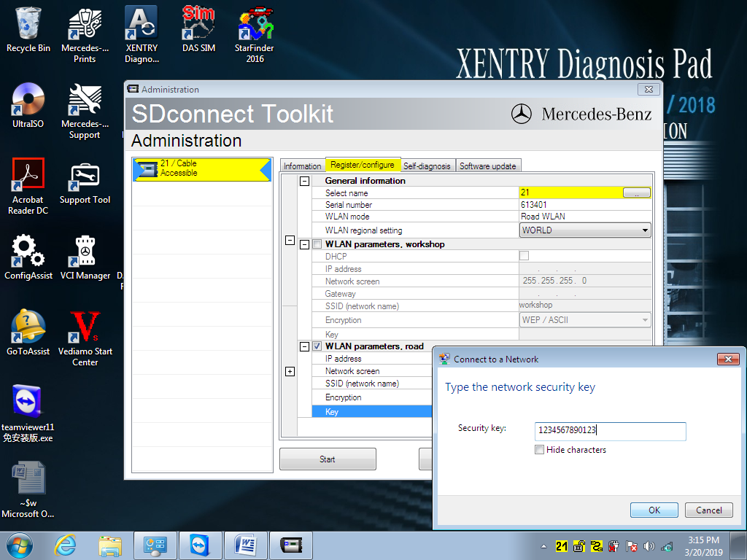Launch teamviewer11 exe desktop icon
This screenshot has width=747, height=560.
point(28,413)
